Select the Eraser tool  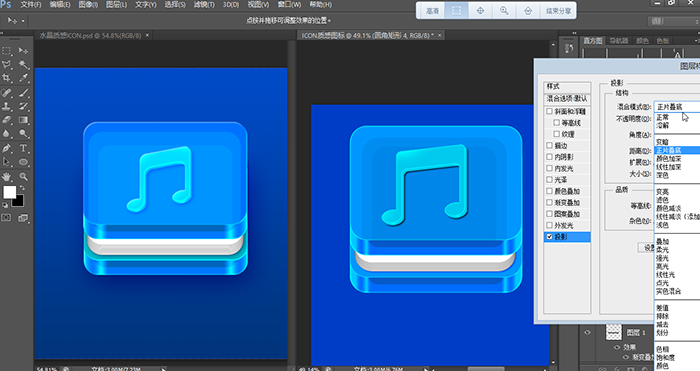point(7,120)
